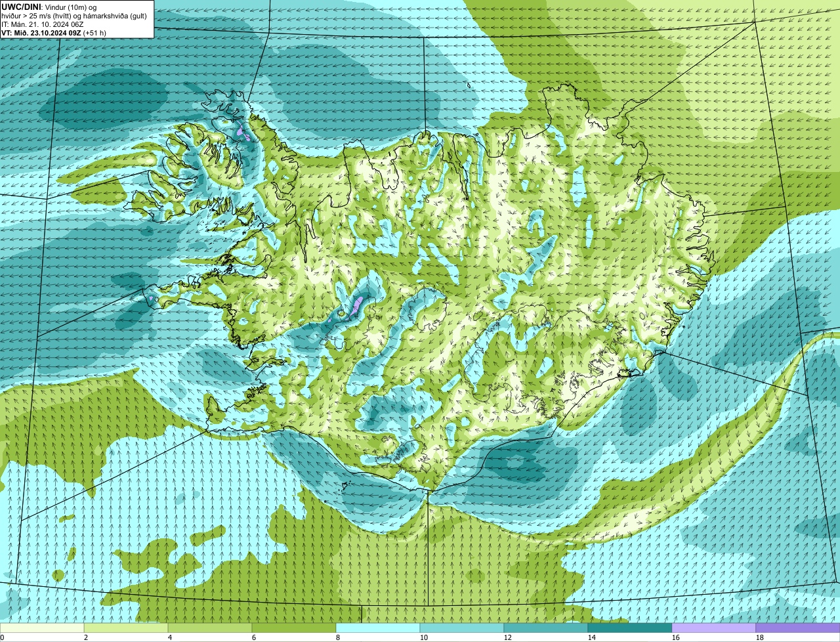Screen dimensions: 840x642
Task: Click the legend scale label '18'
Action: point(760,637)
